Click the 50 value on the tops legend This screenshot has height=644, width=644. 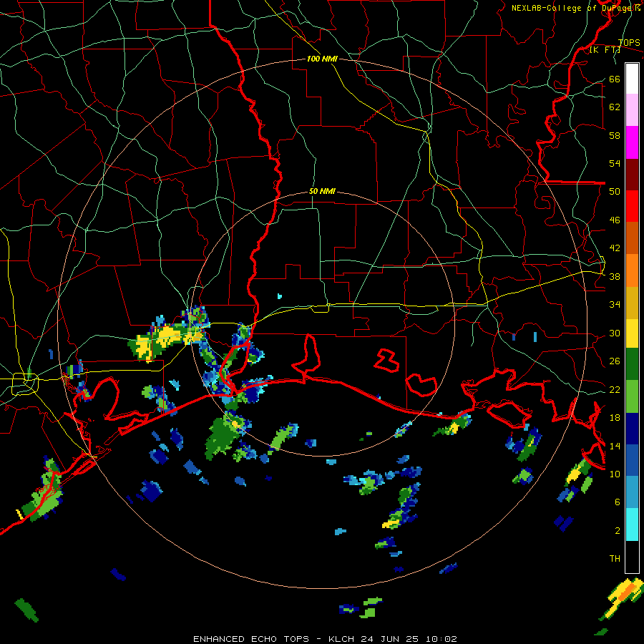[615, 192]
